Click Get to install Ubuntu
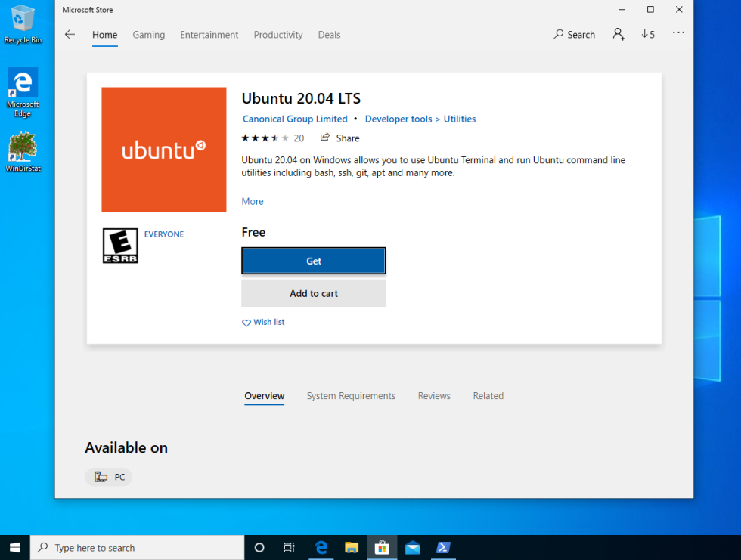The image size is (741, 560). point(313,261)
